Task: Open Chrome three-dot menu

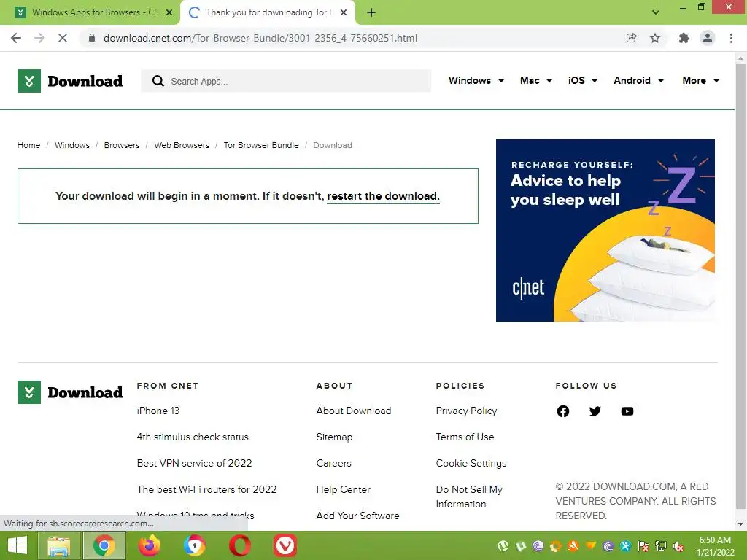Action: point(731,38)
